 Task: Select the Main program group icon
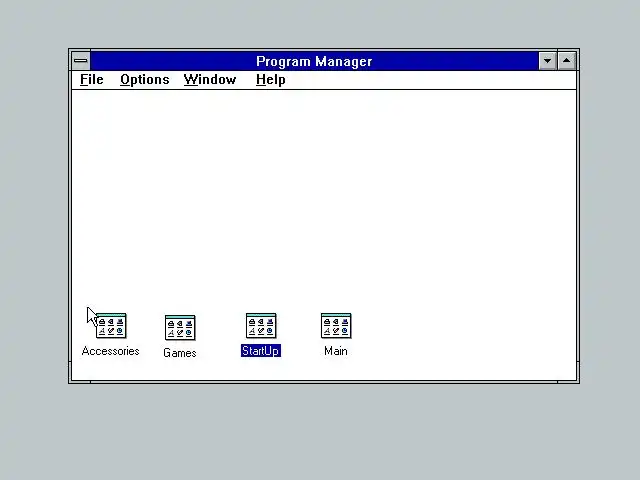click(x=336, y=326)
